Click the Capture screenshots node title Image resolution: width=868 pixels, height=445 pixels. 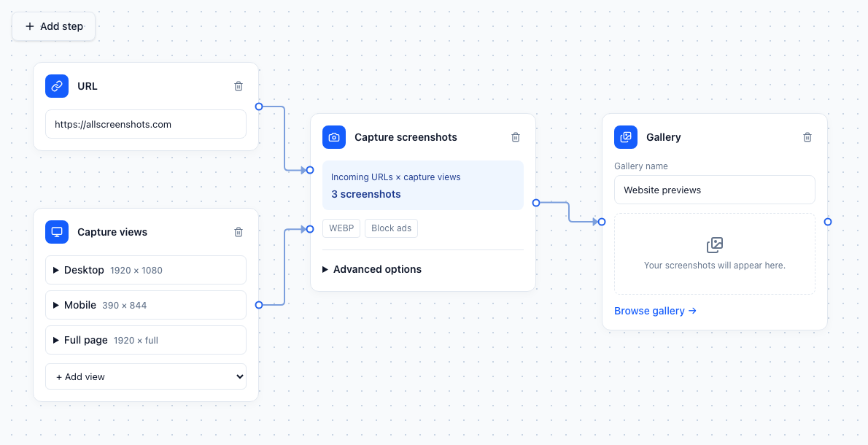click(406, 137)
